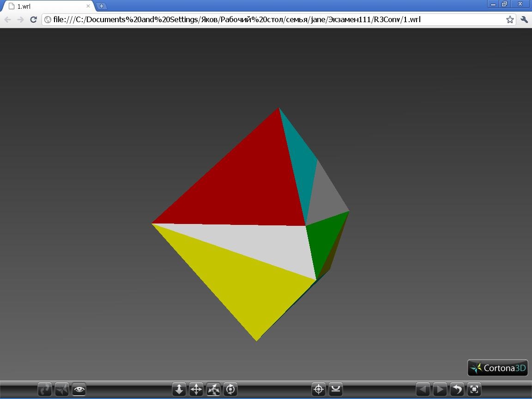This screenshot has height=399, width=532.
Task: Click the address bar with 1.wrl path
Action: (x=277, y=19)
